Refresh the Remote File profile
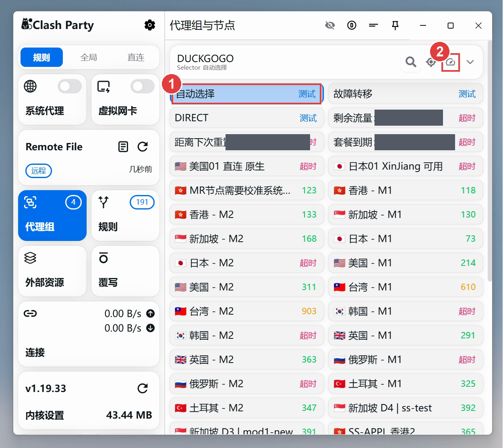Image resolution: width=503 pixels, height=448 pixels. tap(143, 147)
